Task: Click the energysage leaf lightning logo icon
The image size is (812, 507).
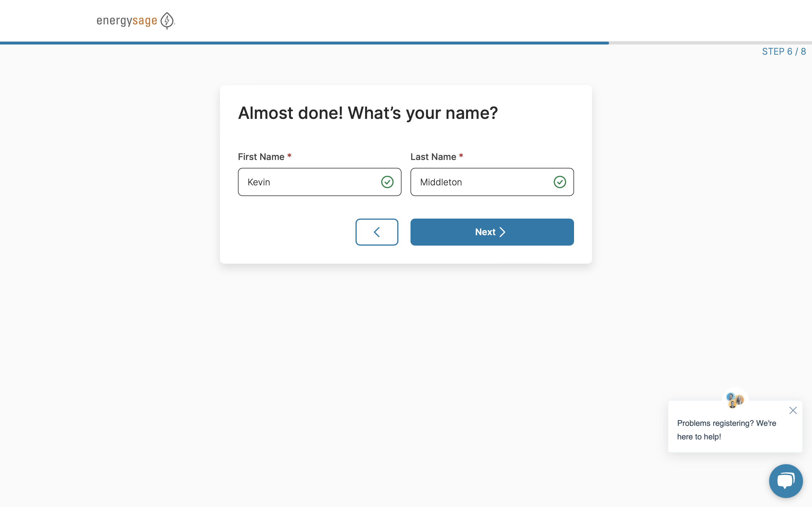Action: [x=167, y=21]
